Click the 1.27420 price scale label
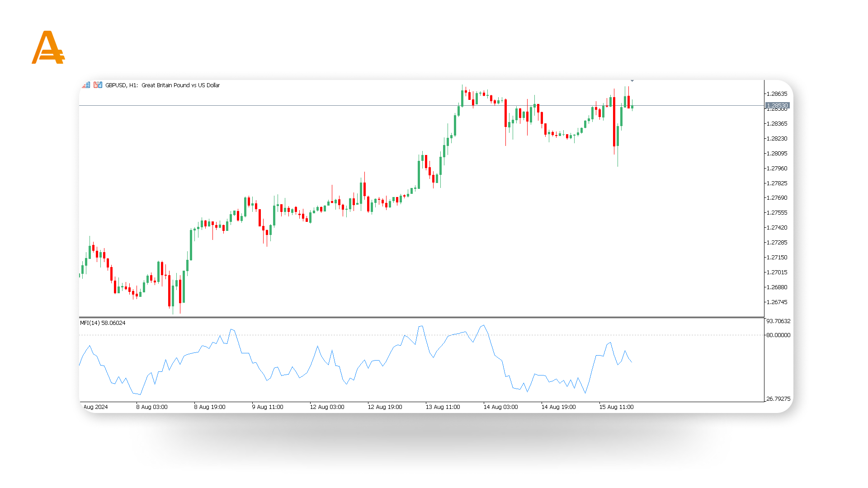The width and height of the screenshot is (868, 488). pyautogui.click(x=777, y=228)
